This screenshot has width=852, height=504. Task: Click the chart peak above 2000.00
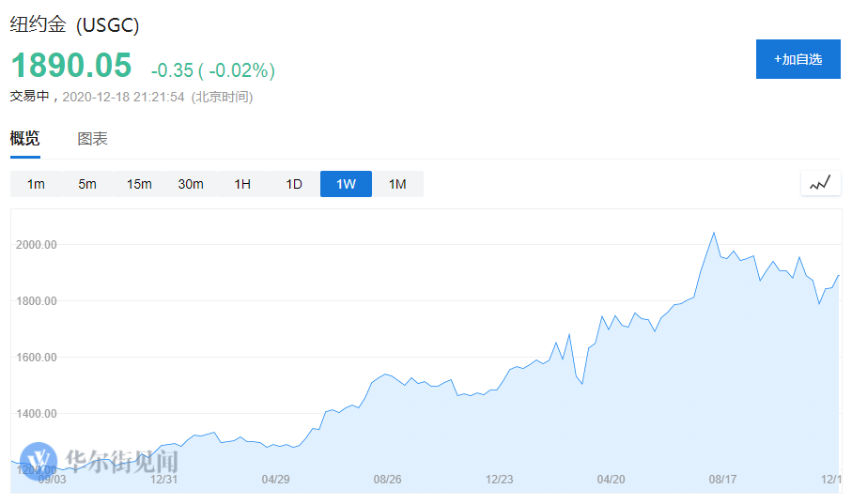point(714,233)
